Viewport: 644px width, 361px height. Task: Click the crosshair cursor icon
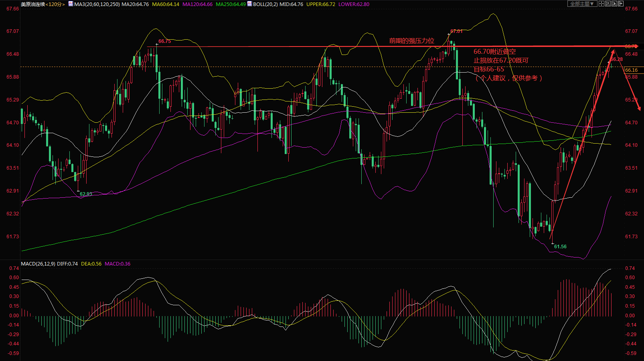point(601,4)
